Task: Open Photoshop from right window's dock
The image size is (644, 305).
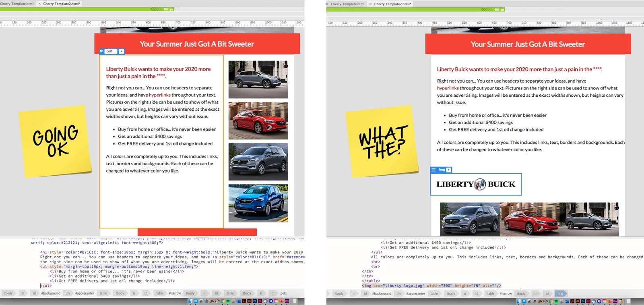Action: click(x=583, y=301)
